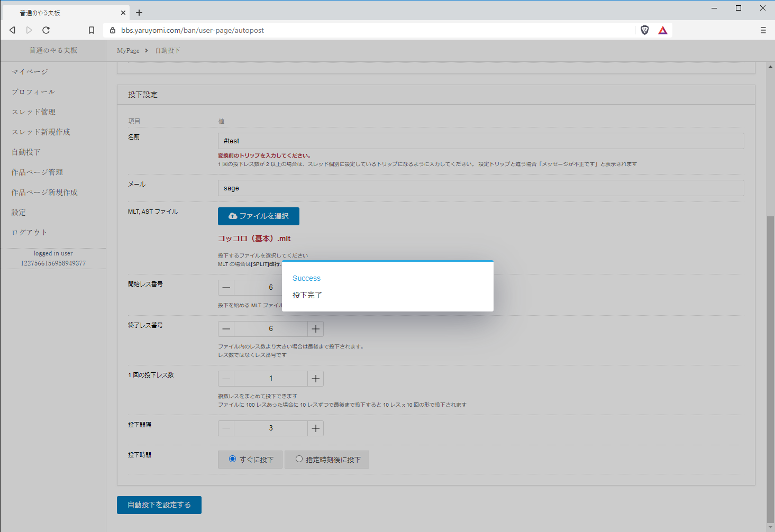Click the bookmark icon in the address bar
Screen dimensions: 775x532
coord(92,30)
